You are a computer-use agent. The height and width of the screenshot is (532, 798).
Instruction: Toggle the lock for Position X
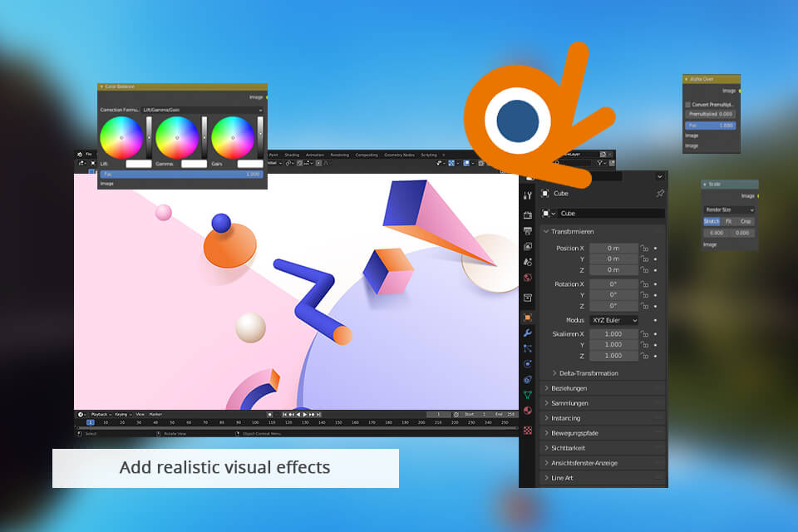644,248
